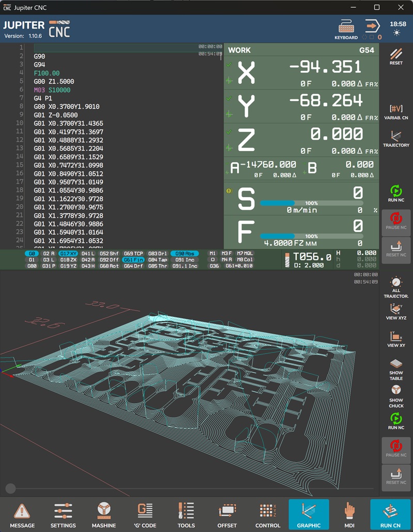Click the green check mark beside the X axis
Screen dimensions: 413x532
pyautogui.click(x=228, y=65)
